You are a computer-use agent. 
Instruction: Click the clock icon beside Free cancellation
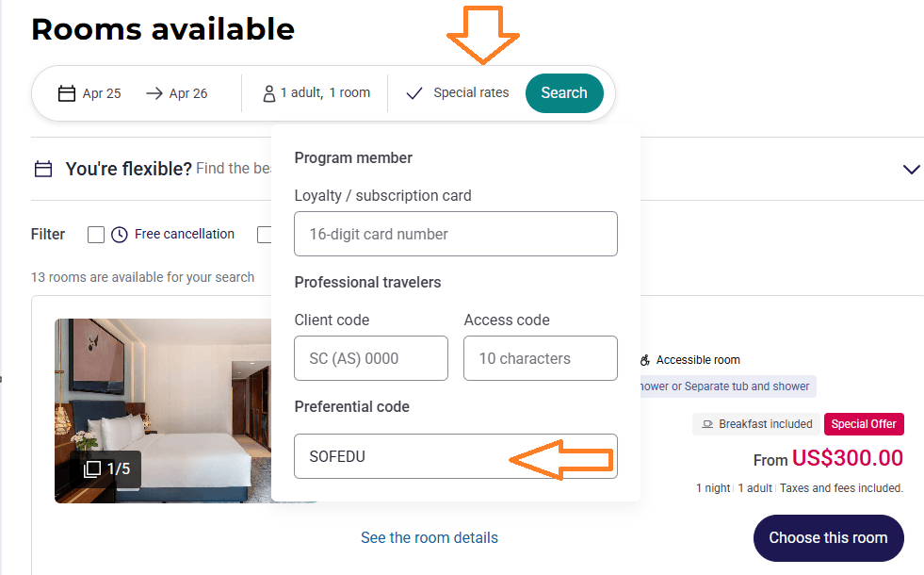(x=120, y=235)
